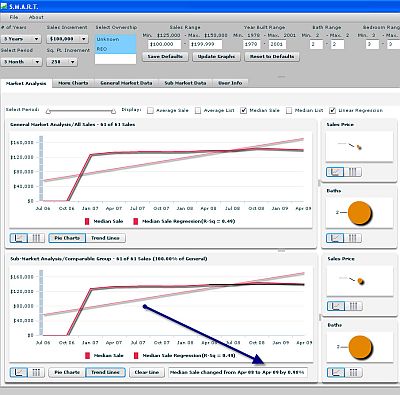Open the User Info tab

tap(230, 83)
